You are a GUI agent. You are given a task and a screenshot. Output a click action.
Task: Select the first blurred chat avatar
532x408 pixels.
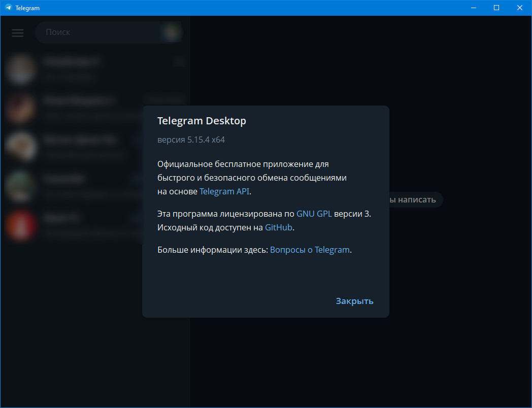20,69
